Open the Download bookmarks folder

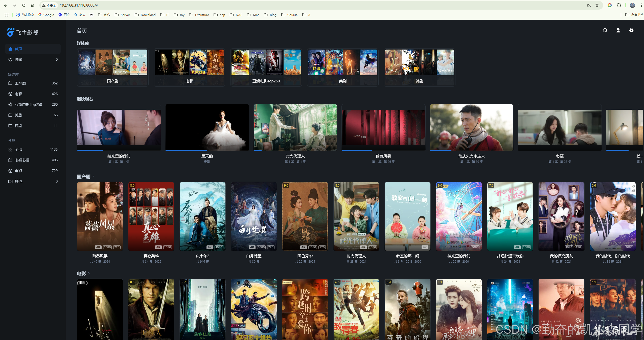pos(145,15)
